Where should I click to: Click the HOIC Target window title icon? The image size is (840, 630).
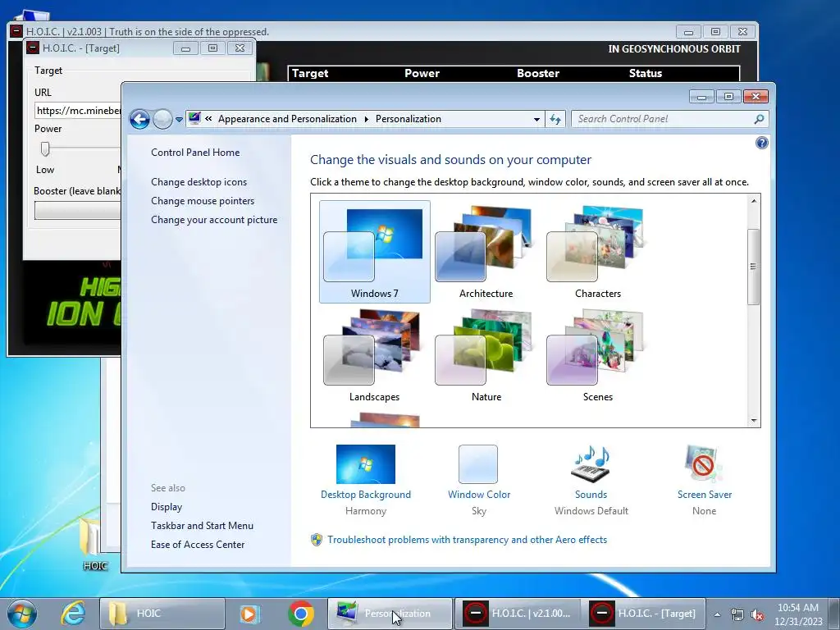click(33, 48)
